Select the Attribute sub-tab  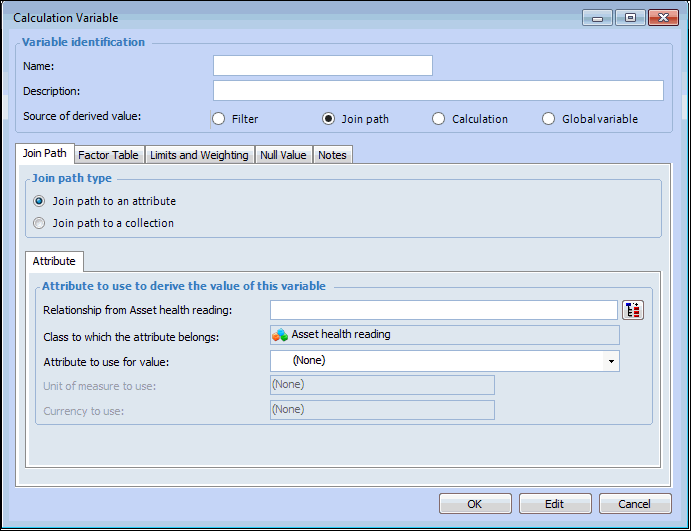click(54, 261)
